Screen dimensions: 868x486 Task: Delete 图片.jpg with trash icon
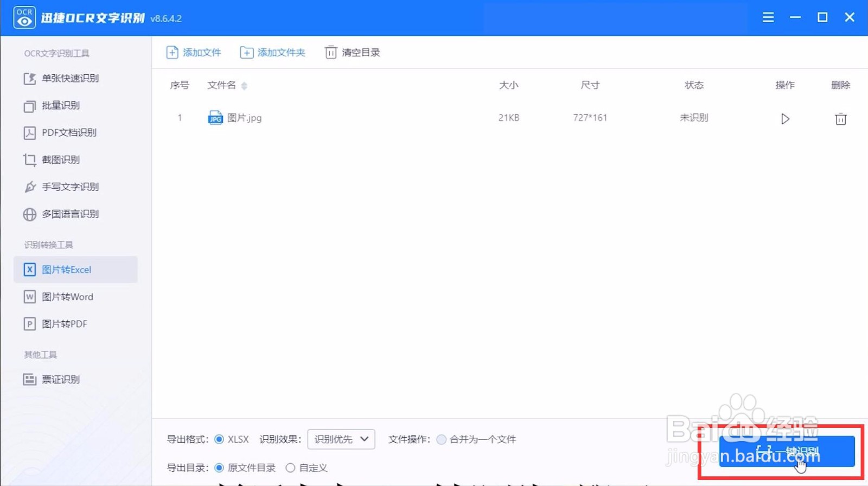click(840, 119)
